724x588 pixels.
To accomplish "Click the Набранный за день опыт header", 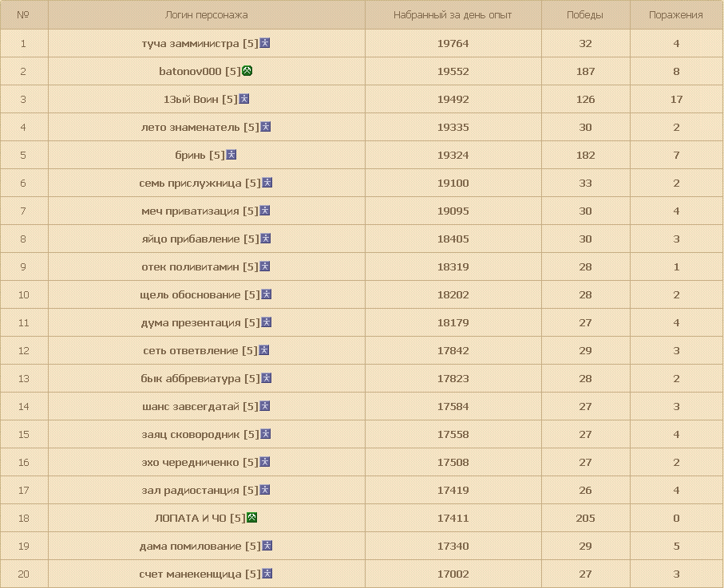I will tap(453, 15).
